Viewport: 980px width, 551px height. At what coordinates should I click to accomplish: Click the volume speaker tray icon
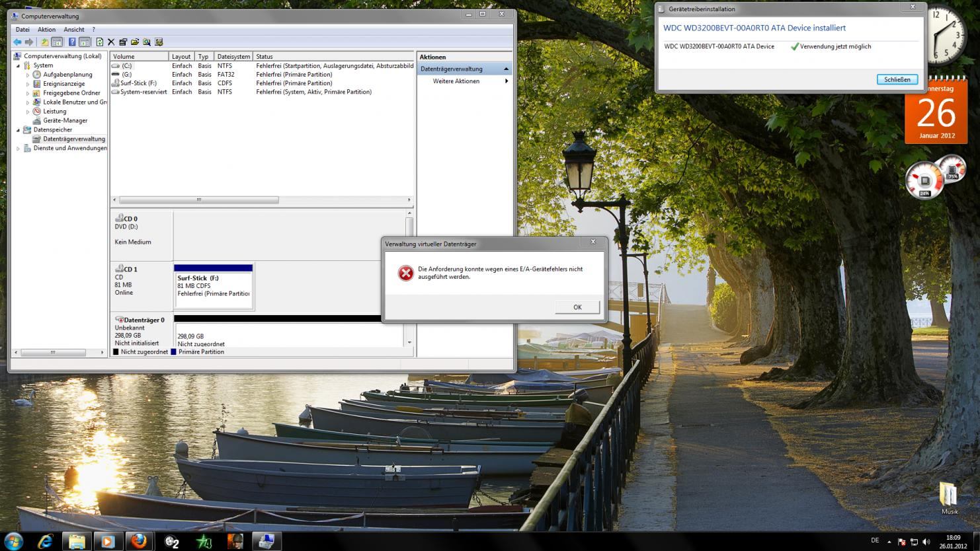click(926, 542)
